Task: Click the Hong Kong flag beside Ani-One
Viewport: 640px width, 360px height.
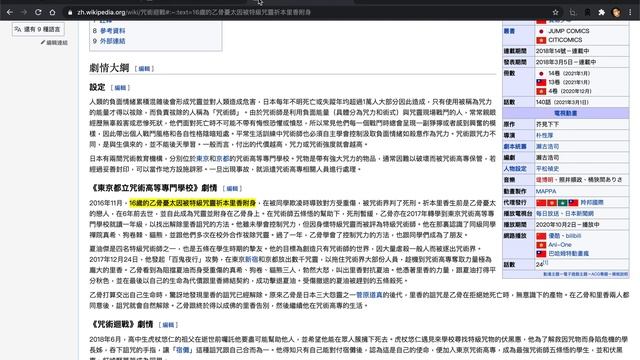Action: pyautogui.click(x=541, y=245)
